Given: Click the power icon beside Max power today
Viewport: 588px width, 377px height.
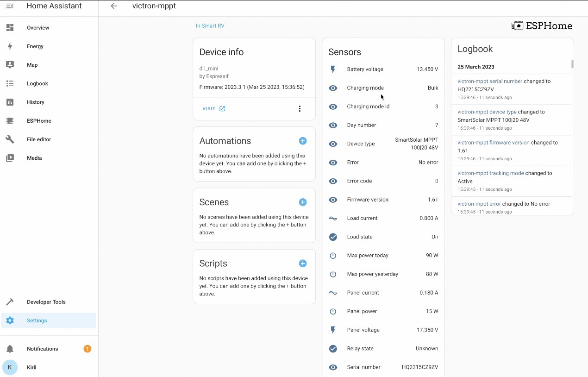Looking at the screenshot, I should pyautogui.click(x=333, y=256).
